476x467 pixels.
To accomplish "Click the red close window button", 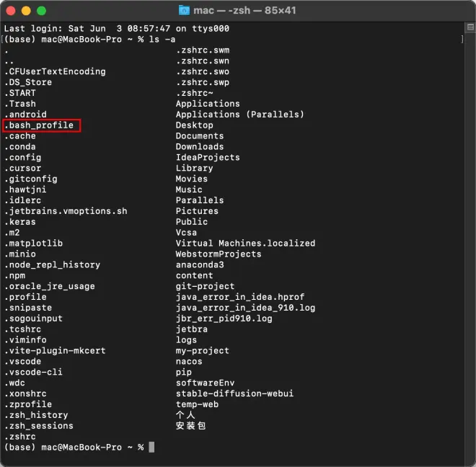I will 11,11.
